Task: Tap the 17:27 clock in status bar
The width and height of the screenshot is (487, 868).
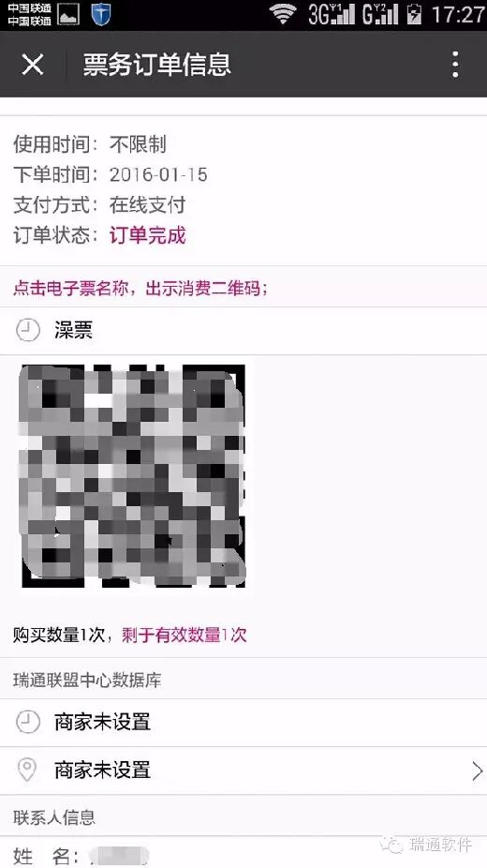Action: [457, 15]
